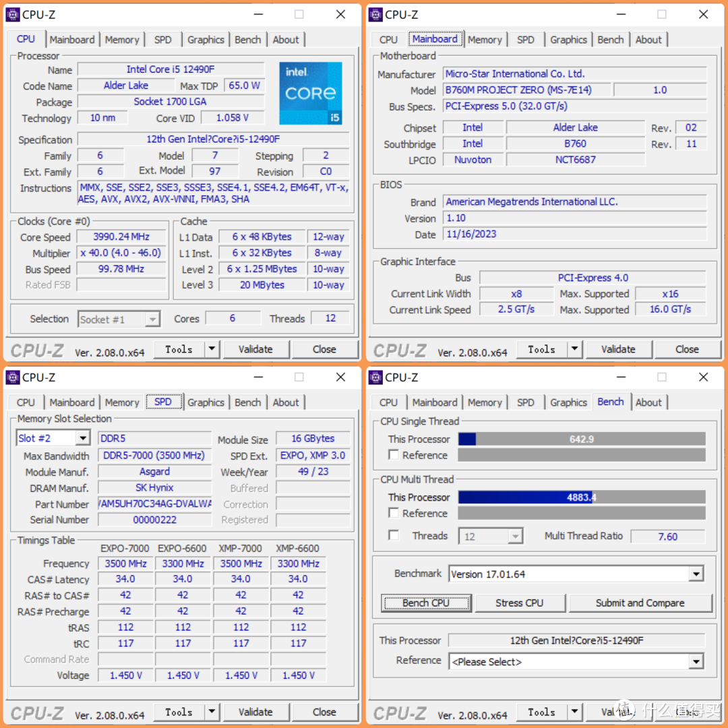
Task: Click the Bench CPU button
Action: coord(426,603)
